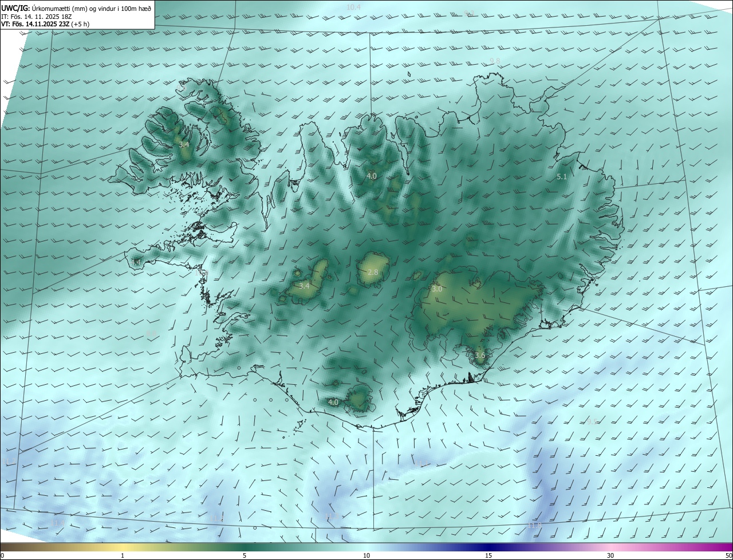The width and height of the screenshot is (733, 560).
Task: Click the 3.4 value over the Westfjords peninsula
Action: coord(184,145)
